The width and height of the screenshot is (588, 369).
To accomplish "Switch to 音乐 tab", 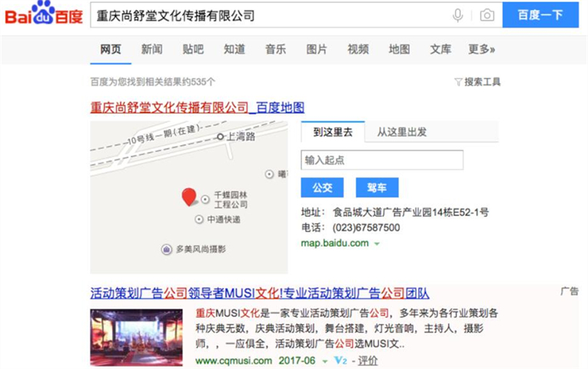I will tap(276, 49).
